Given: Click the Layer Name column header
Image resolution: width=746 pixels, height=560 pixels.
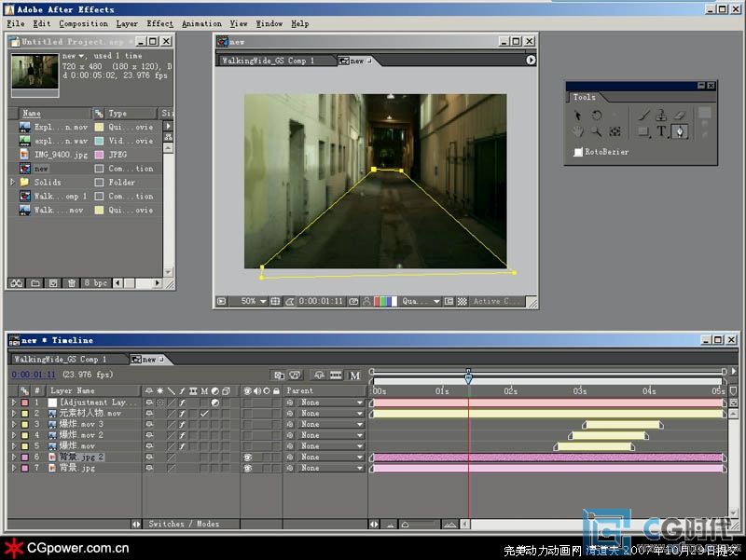Looking at the screenshot, I should pyautogui.click(x=94, y=390).
